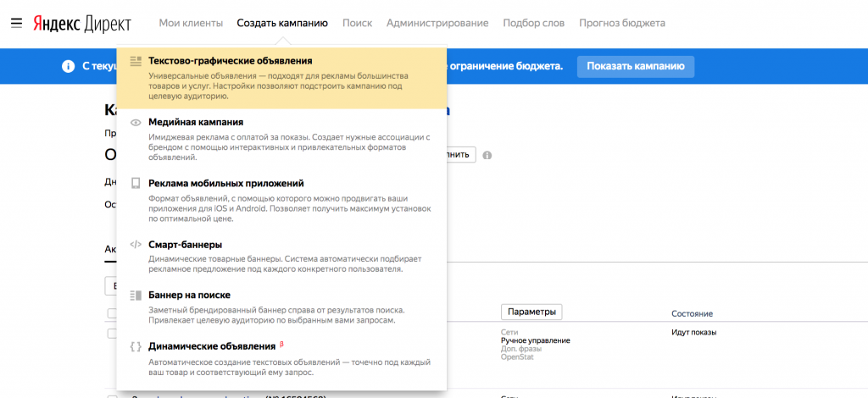Click description starting 'Имиджевая реклама с оплатой'
The width and height of the screenshot is (868, 398).
289,146
